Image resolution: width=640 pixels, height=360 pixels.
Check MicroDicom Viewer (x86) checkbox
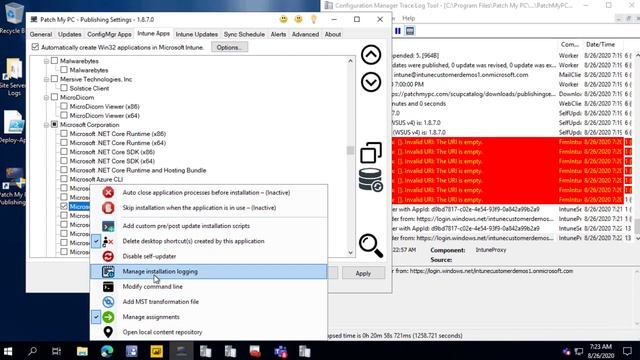point(64,106)
